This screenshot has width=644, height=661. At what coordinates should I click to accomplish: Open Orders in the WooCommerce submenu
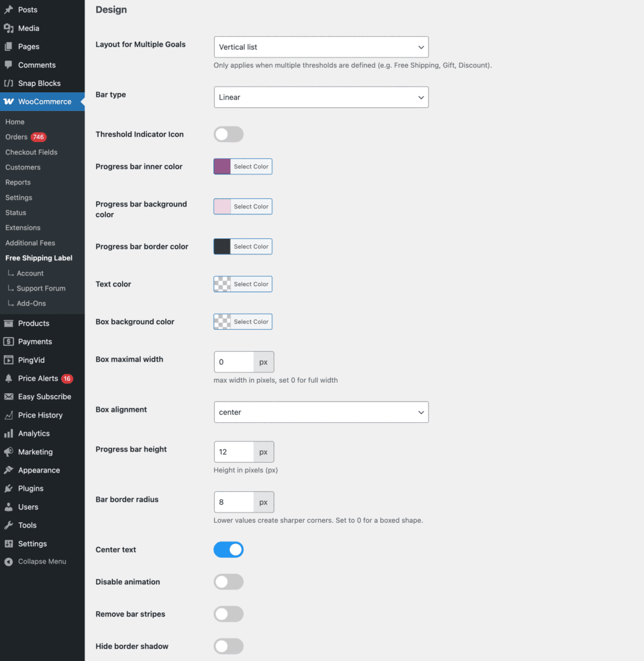16,137
